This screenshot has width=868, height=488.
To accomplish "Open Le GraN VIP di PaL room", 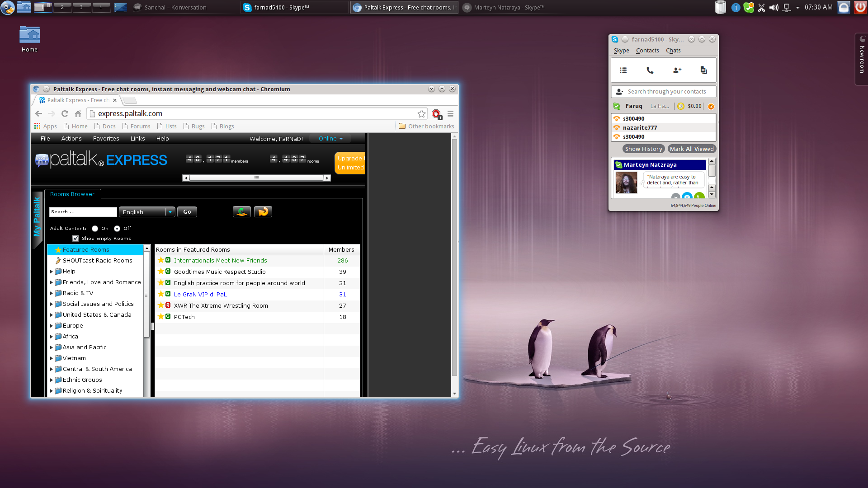I will tap(200, 295).
